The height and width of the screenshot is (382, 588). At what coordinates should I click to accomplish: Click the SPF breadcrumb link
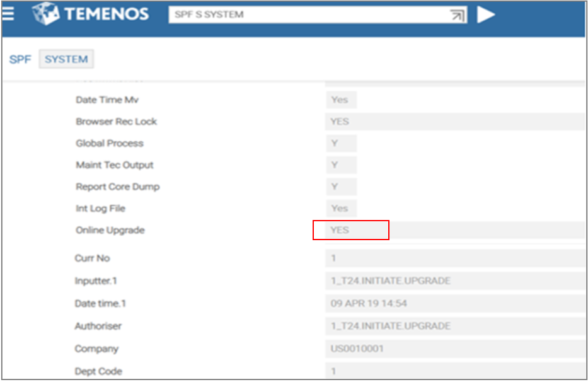coord(20,59)
